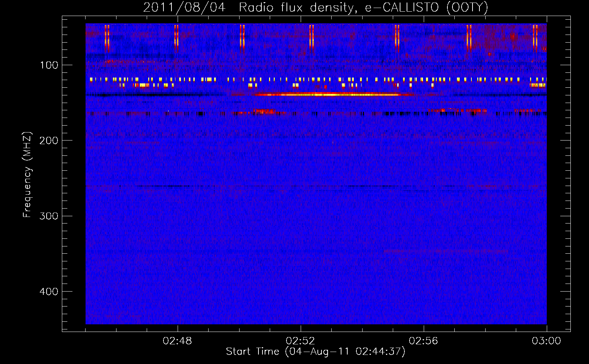Click the 'Frequency (MHZ)' axis label
Viewport: 589px width, 364px height.
tap(27, 175)
